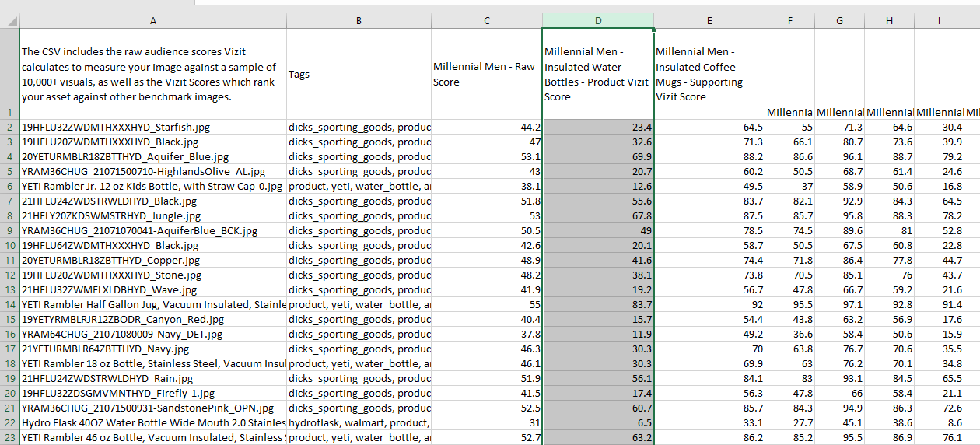Select the YETI Rambler Half Gallon Jug cell
Image resolution: width=980 pixels, height=445 pixels.
[152, 304]
